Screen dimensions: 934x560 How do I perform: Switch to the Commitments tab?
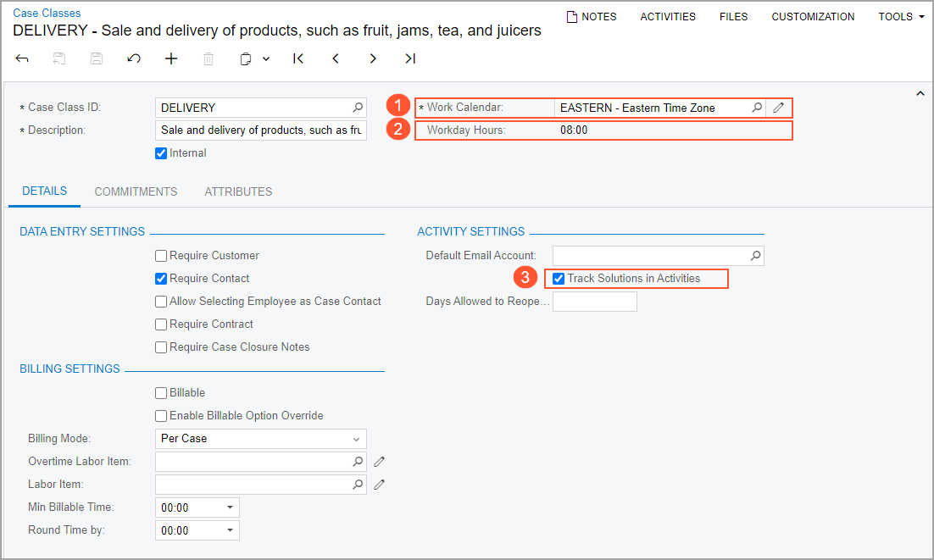(136, 191)
